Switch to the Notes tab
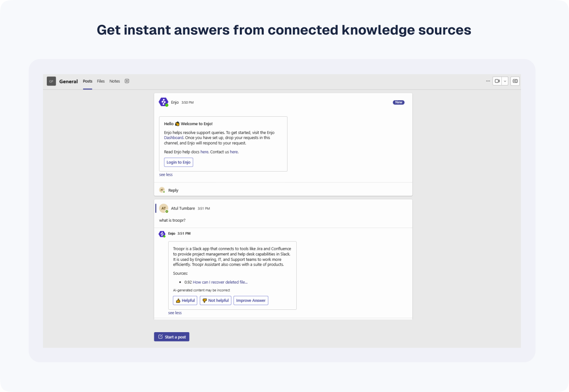Image resolution: width=569 pixels, height=392 pixels. (x=115, y=81)
